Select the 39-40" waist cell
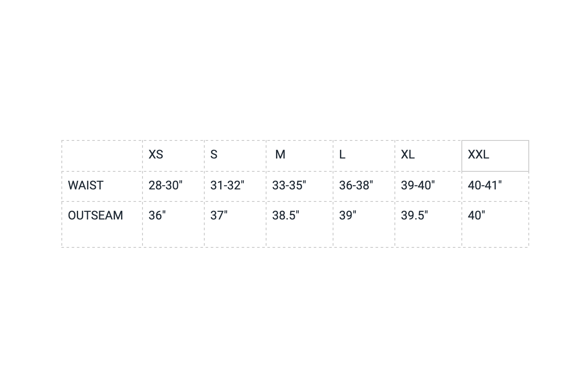This screenshot has width=588, height=390. click(428, 186)
